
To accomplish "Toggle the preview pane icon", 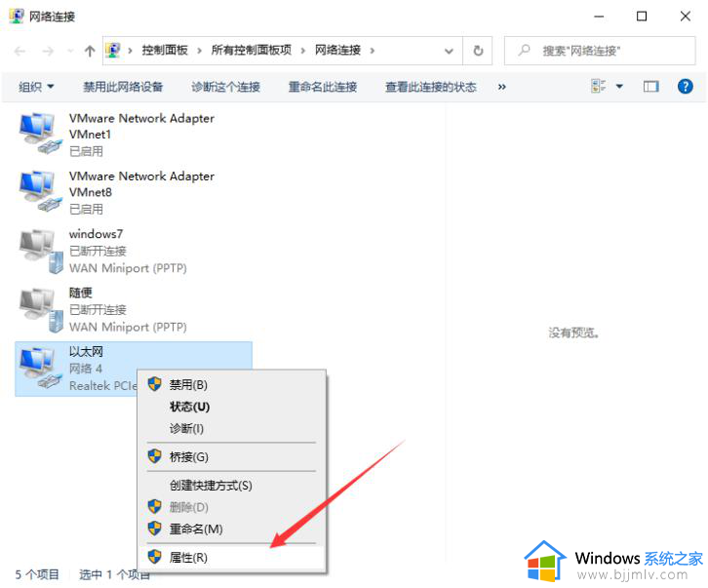I will pyautogui.click(x=650, y=86).
